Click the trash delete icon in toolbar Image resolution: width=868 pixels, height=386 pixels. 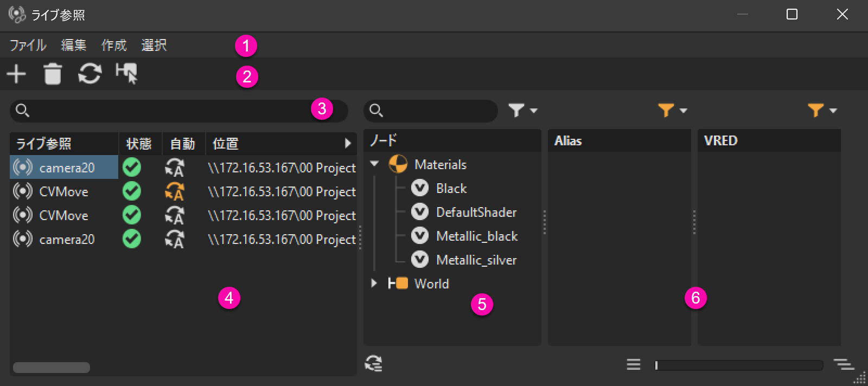(53, 74)
